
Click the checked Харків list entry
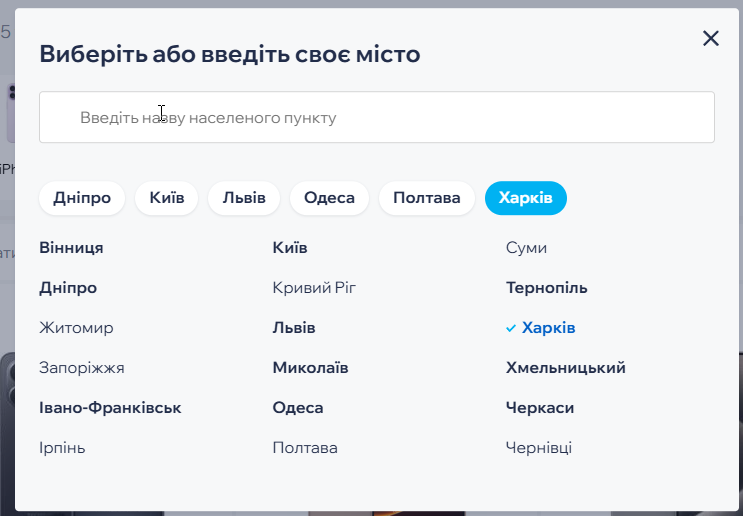coord(548,328)
